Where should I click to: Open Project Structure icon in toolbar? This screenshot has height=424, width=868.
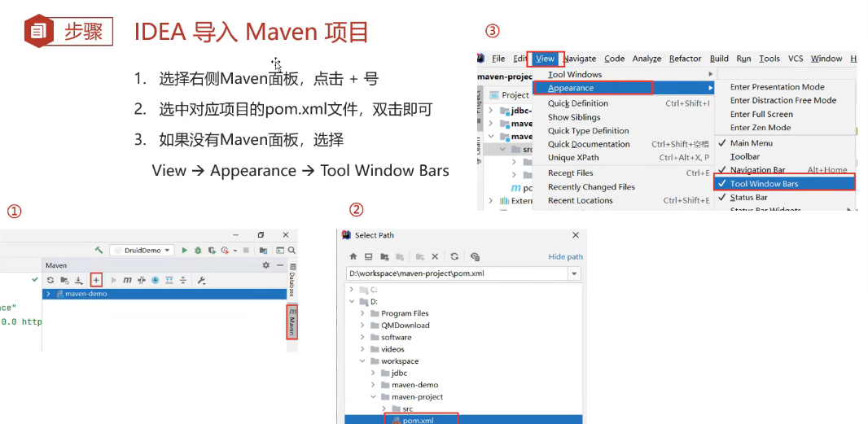[264, 250]
